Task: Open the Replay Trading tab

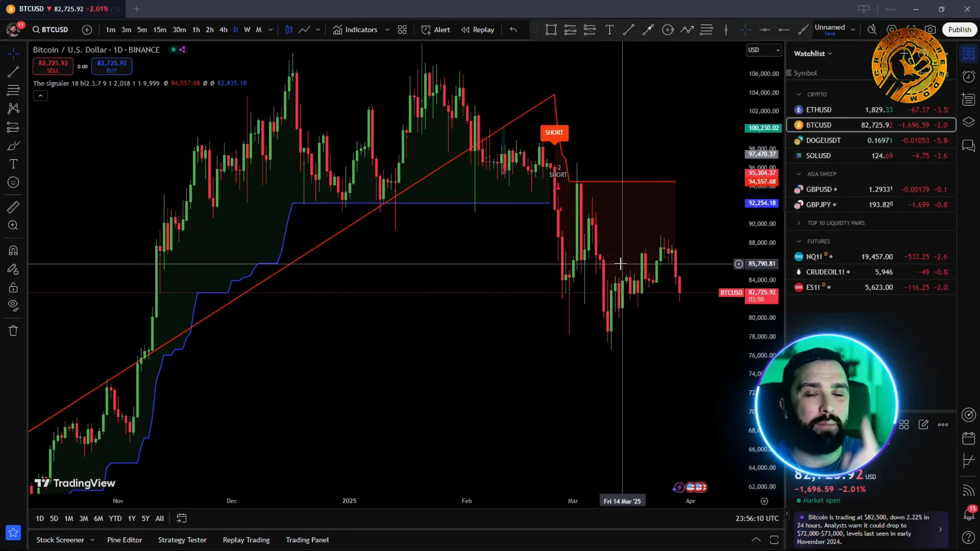Action: [246, 540]
